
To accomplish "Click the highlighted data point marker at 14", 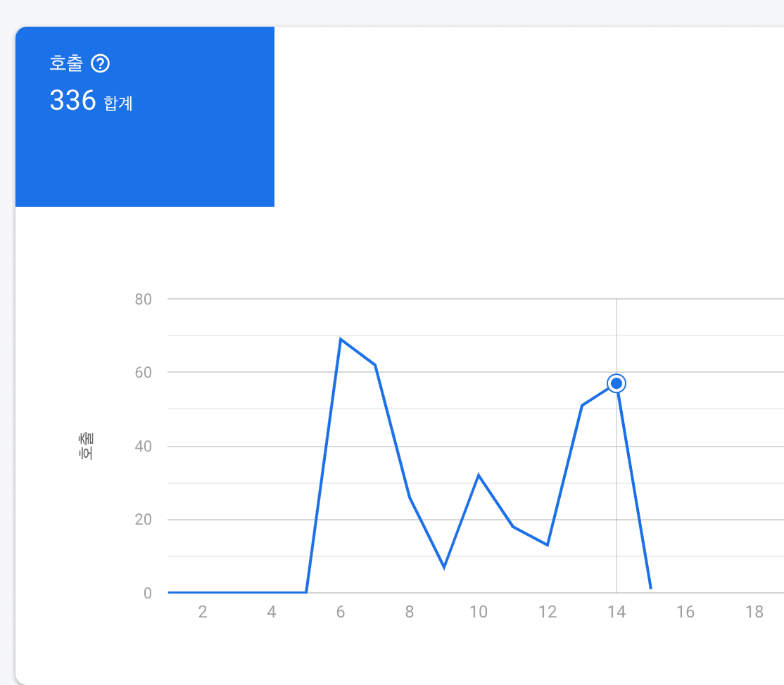I will tap(617, 383).
